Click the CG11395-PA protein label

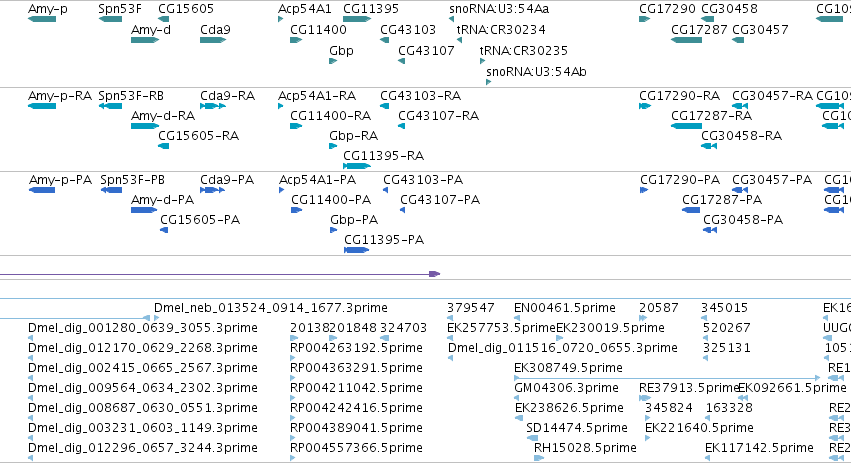384,240
